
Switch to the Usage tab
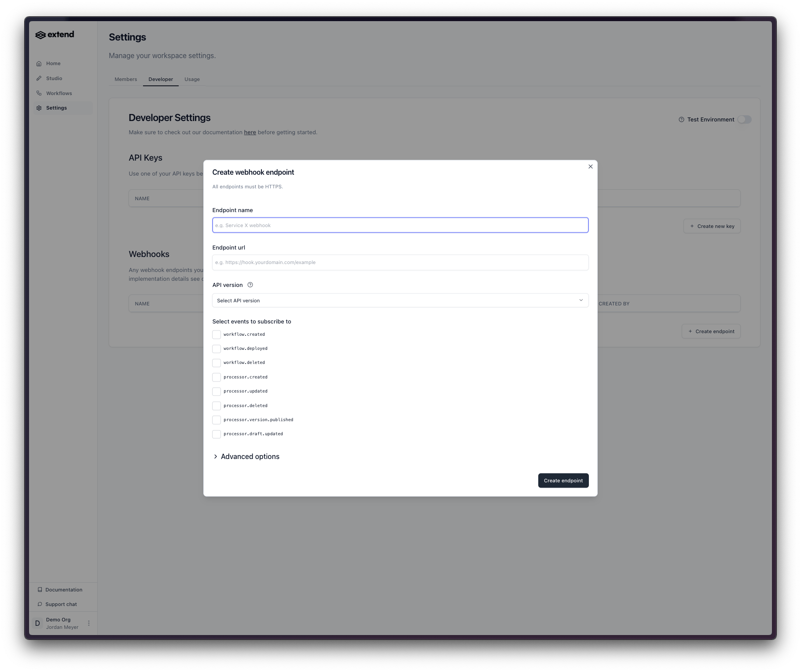192,80
